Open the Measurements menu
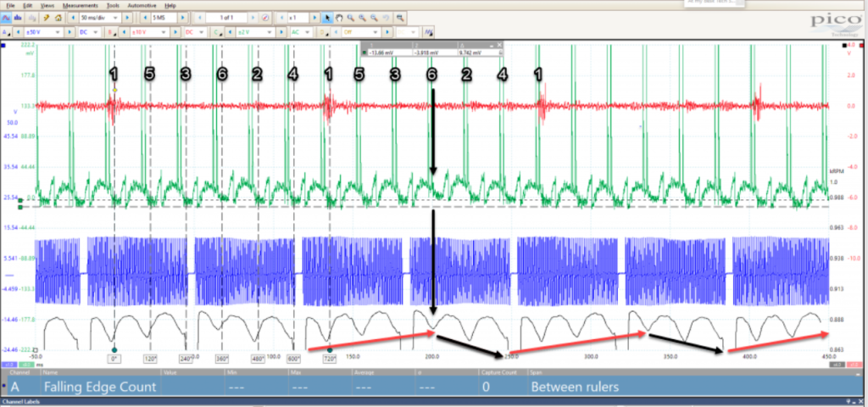 (x=81, y=6)
